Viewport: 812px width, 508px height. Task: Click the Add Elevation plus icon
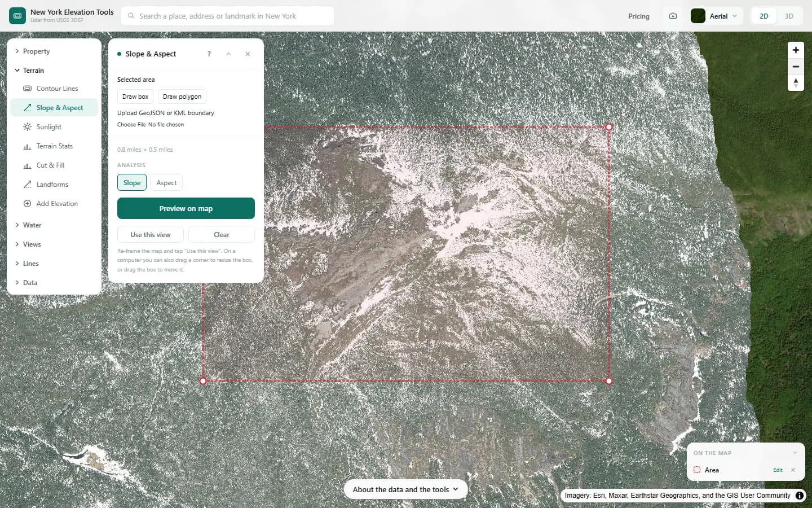(x=27, y=204)
